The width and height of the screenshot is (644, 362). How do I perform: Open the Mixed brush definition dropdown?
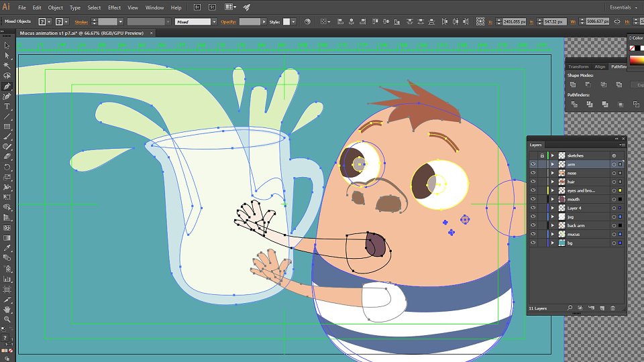(x=214, y=21)
